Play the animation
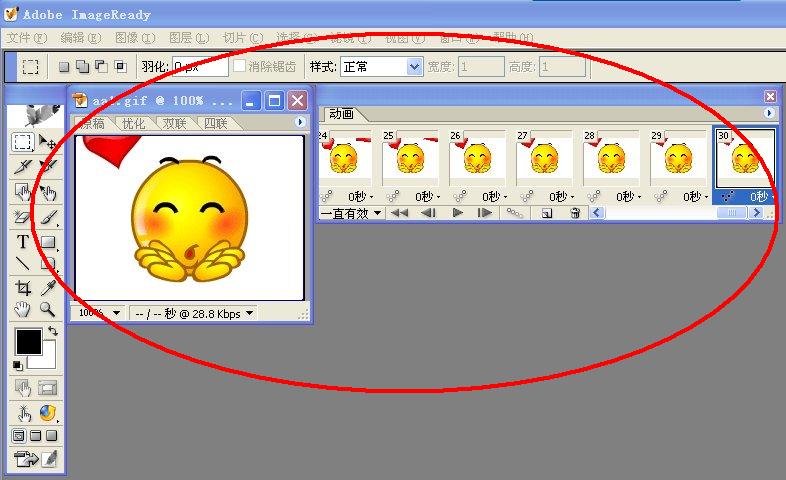The height and width of the screenshot is (480, 786). [457, 213]
